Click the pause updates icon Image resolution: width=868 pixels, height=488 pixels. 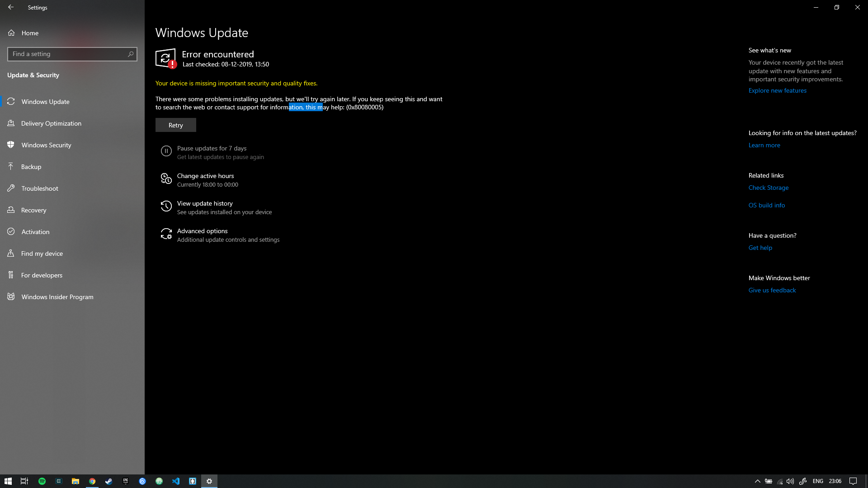coord(166,151)
